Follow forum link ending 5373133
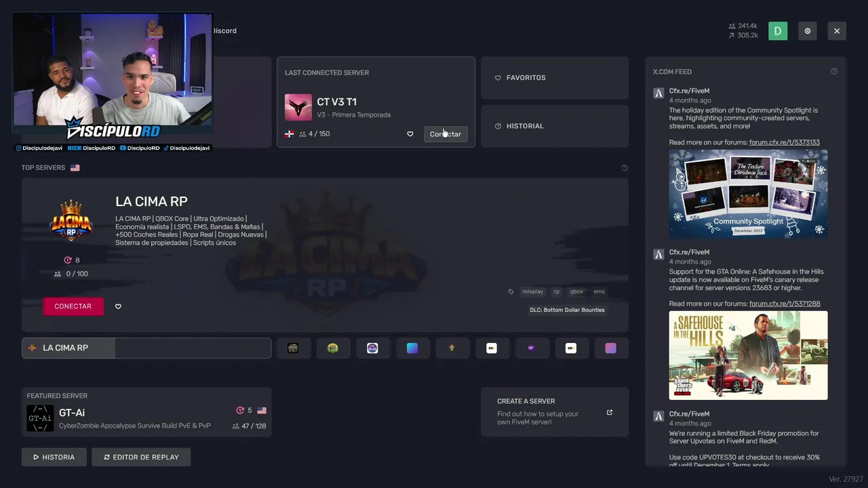 click(785, 142)
